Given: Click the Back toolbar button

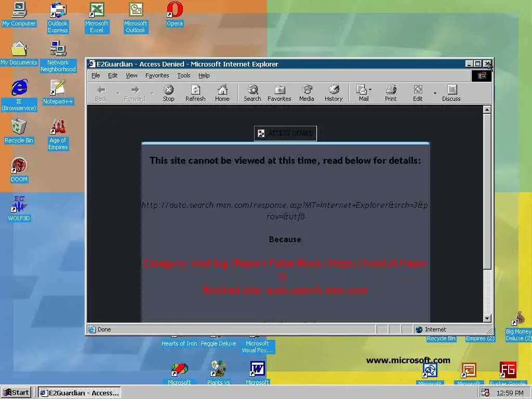Looking at the screenshot, I should 101,94.
